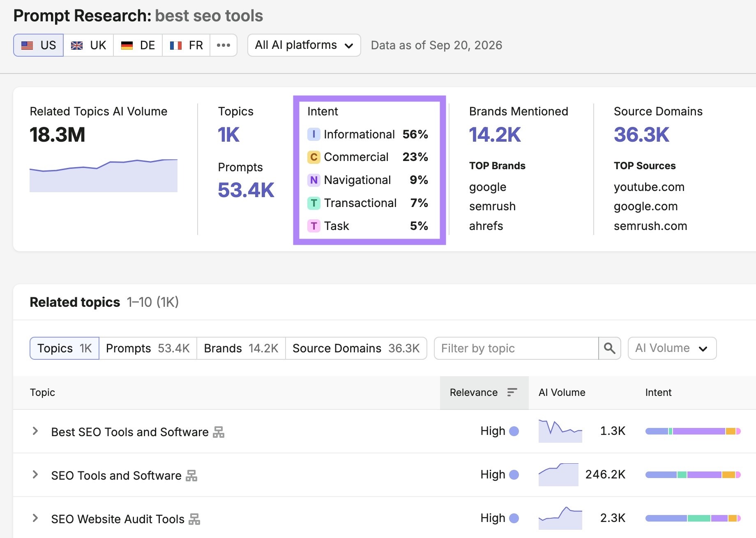Click the top source youtube.com
This screenshot has width=756, height=538.
(649, 187)
